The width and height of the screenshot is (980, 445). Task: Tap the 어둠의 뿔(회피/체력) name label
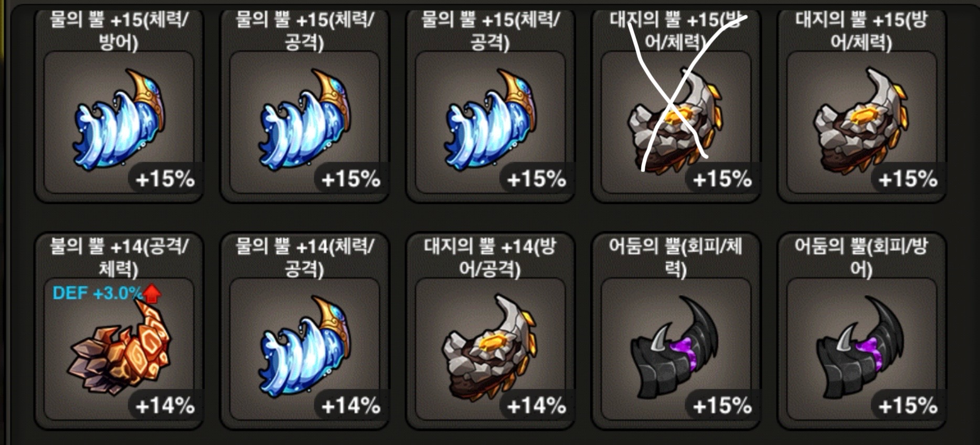coord(675,257)
